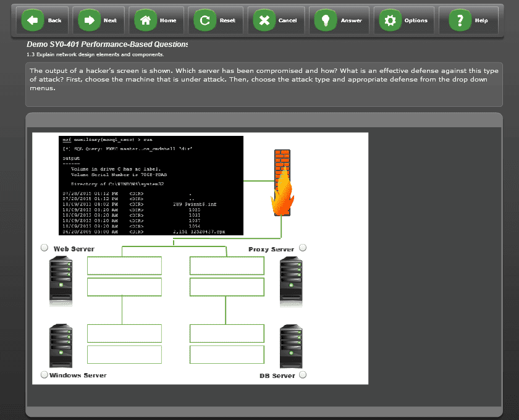This screenshot has width=519, height=420.
Task: Click the Cancel X icon
Action: [x=263, y=20]
